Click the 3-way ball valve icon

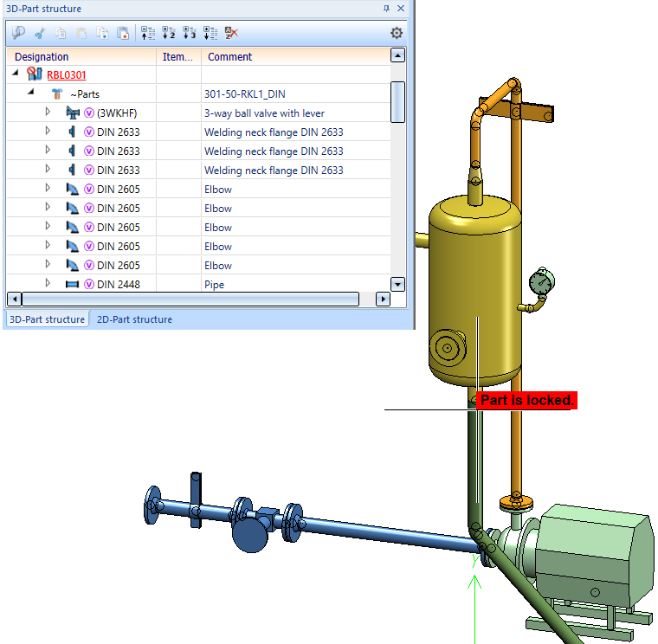[73, 113]
